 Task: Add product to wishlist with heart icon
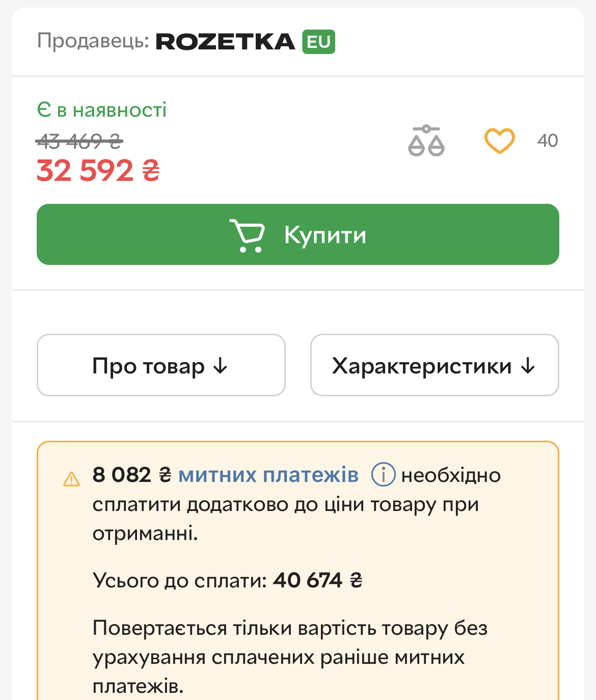click(499, 141)
